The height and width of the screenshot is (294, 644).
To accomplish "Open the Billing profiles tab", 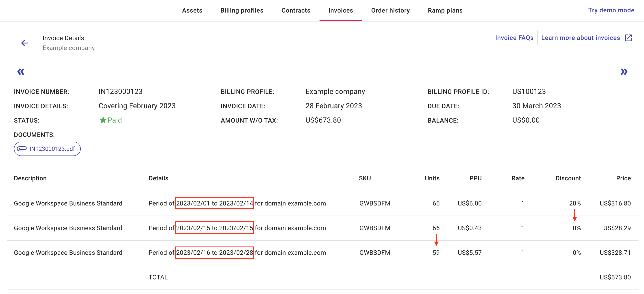I will click(241, 10).
